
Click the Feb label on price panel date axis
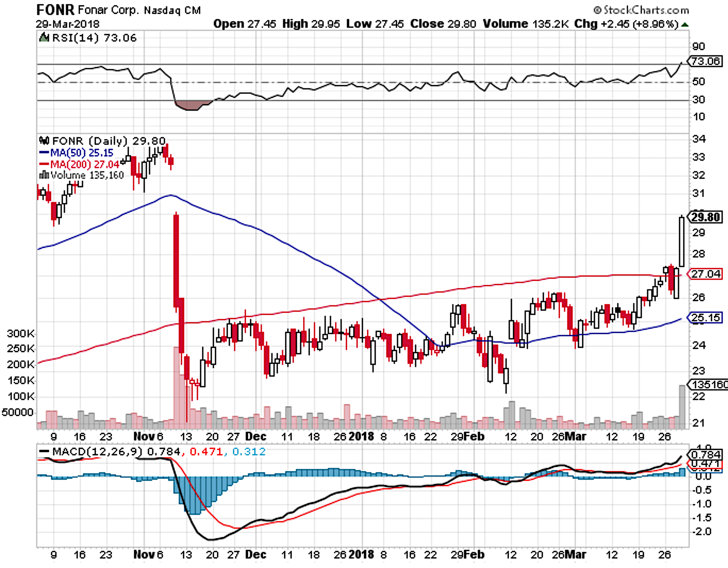tap(475, 436)
